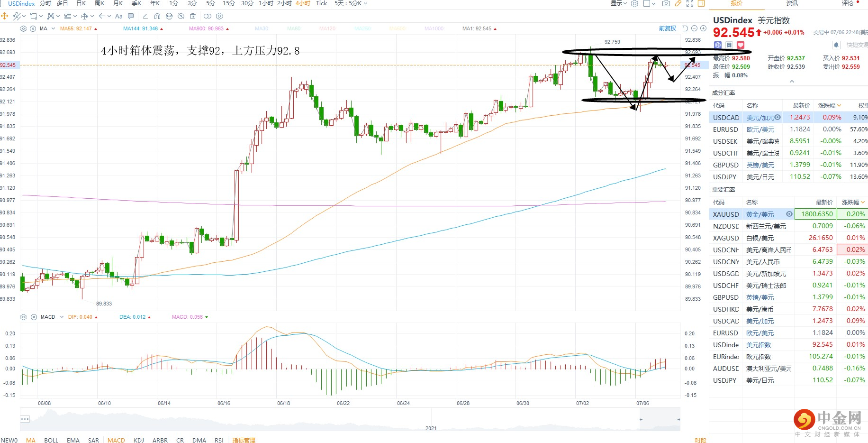Open the text annotation tool (Aa)
The image size is (868, 443).
[118, 16]
